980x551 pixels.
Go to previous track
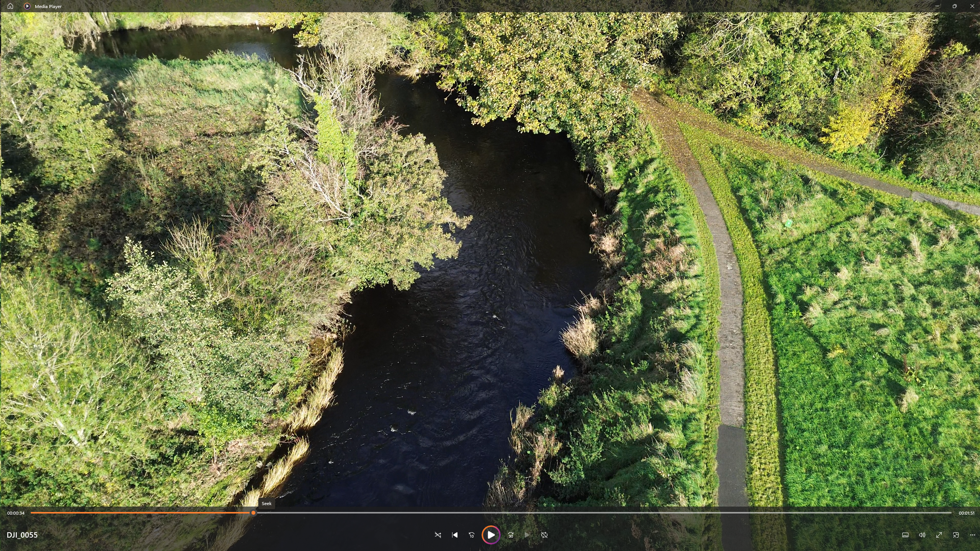point(455,535)
